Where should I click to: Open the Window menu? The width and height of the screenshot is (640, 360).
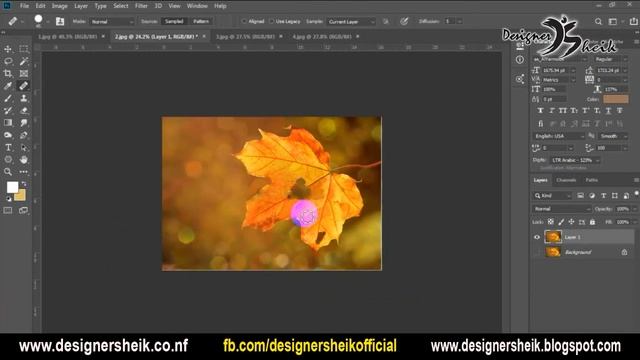coord(197,6)
